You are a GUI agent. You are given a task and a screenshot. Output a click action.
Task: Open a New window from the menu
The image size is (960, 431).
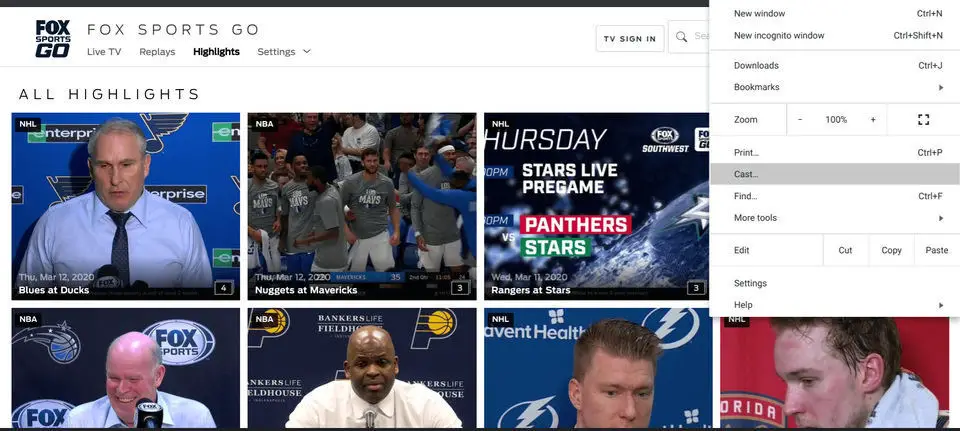point(834,13)
